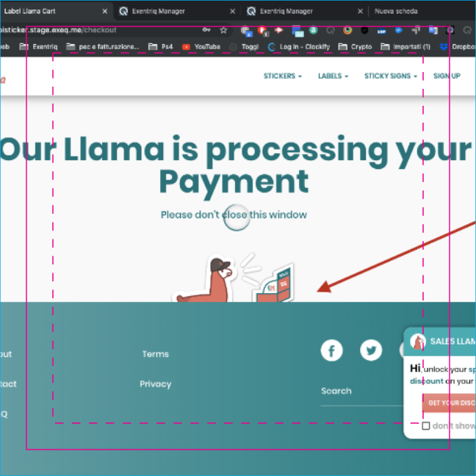This screenshot has height=476, width=476.
Task: Open the Privacy footer link
Action: coord(155,383)
